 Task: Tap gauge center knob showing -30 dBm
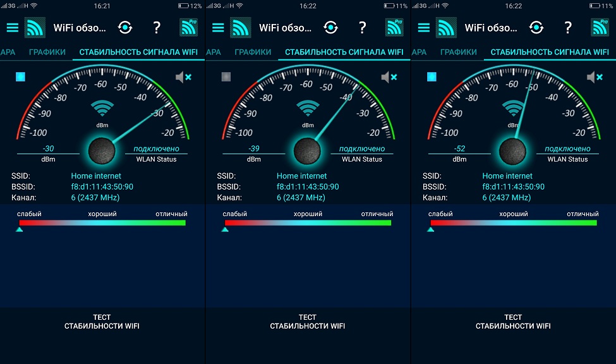tap(102, 150)
